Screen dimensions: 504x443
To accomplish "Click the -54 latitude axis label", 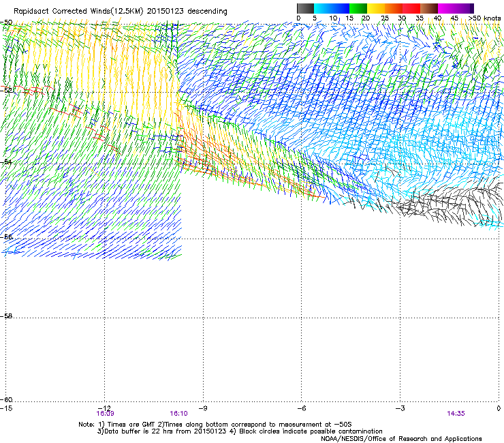I will (x=6, y=162).
